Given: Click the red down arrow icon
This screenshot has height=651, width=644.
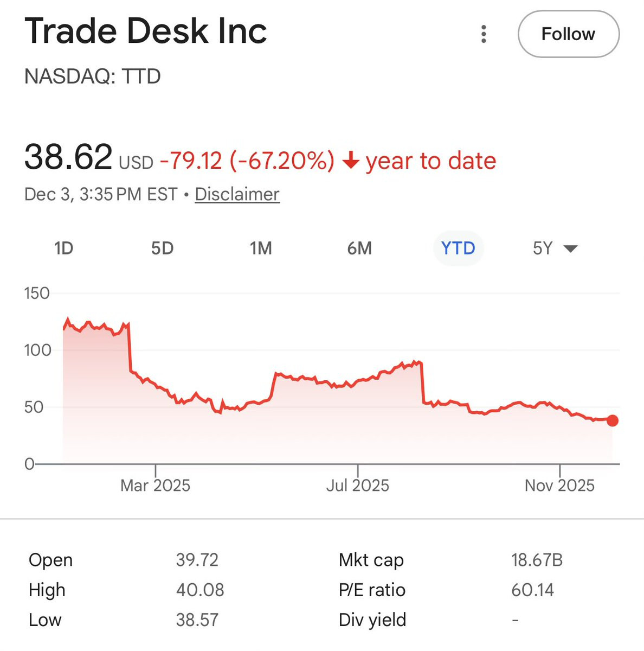Looking at the screenshot, I should (x=351, y=161).
